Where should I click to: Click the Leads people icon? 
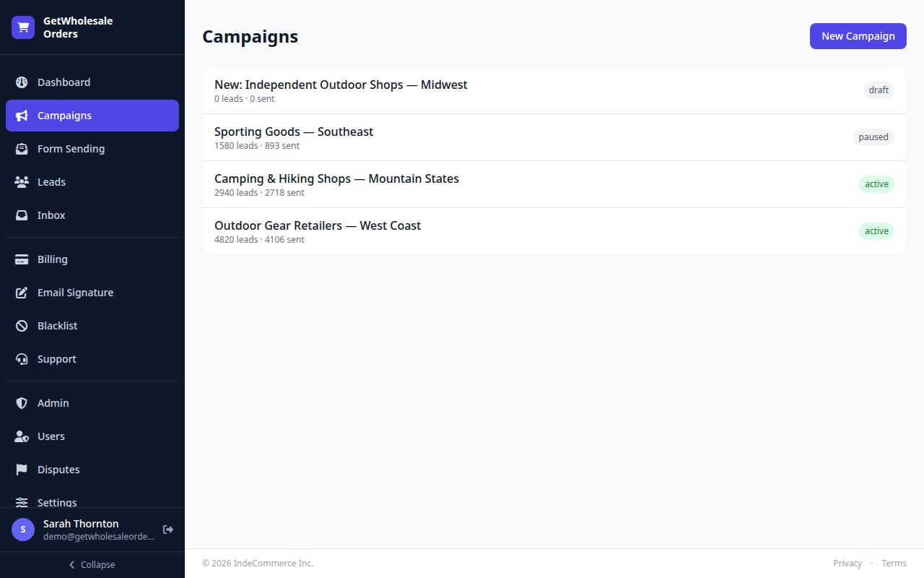22,182
